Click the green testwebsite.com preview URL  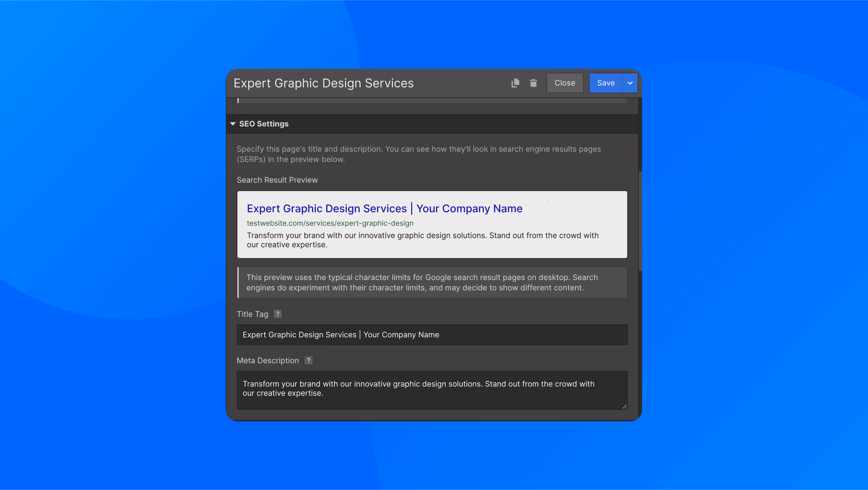tap(330, 223)
